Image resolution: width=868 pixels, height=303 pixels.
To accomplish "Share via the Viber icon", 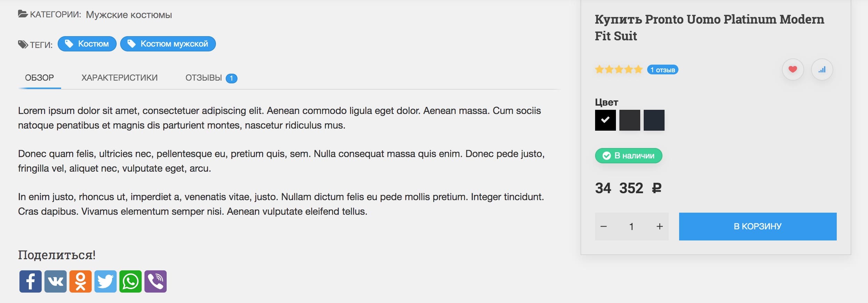I will point(156,281).
